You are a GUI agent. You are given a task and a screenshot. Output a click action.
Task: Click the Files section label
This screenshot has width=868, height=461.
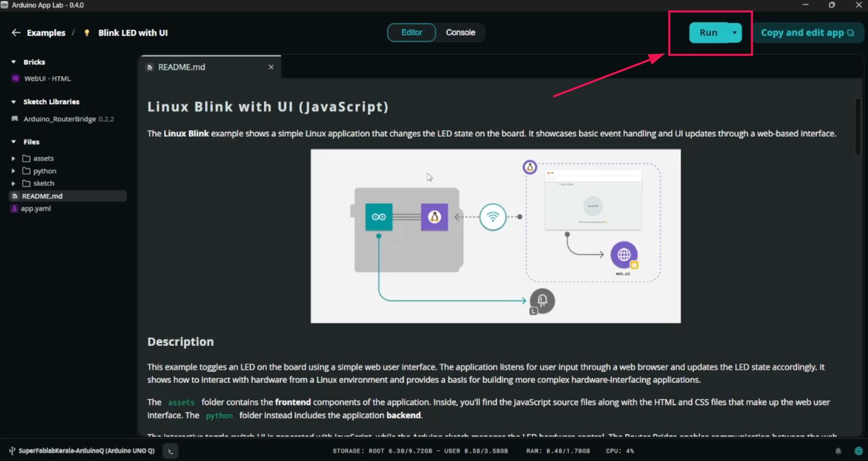tap(31, 142)
